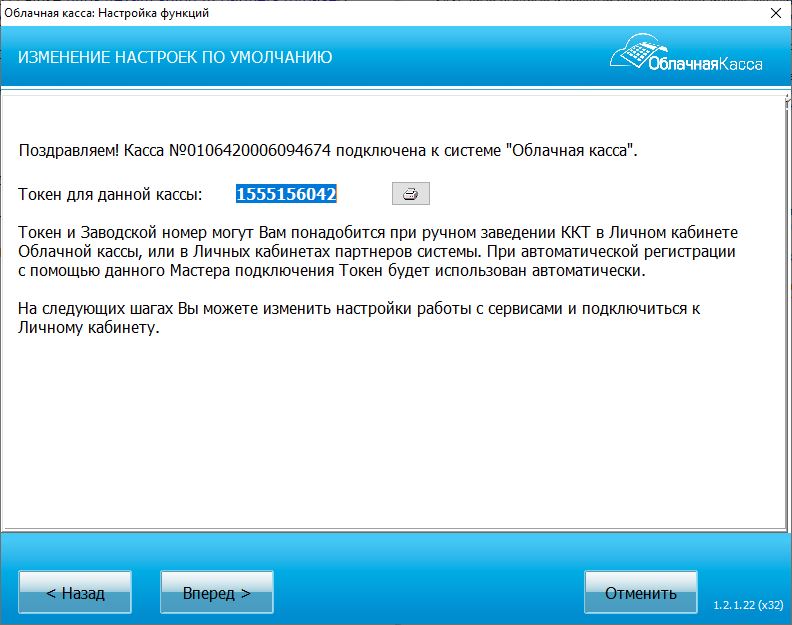Screen dimensions: 792x625
Task: Click the paragraph about Токен и Заводской номер
Action: click(x=378, y=251)
